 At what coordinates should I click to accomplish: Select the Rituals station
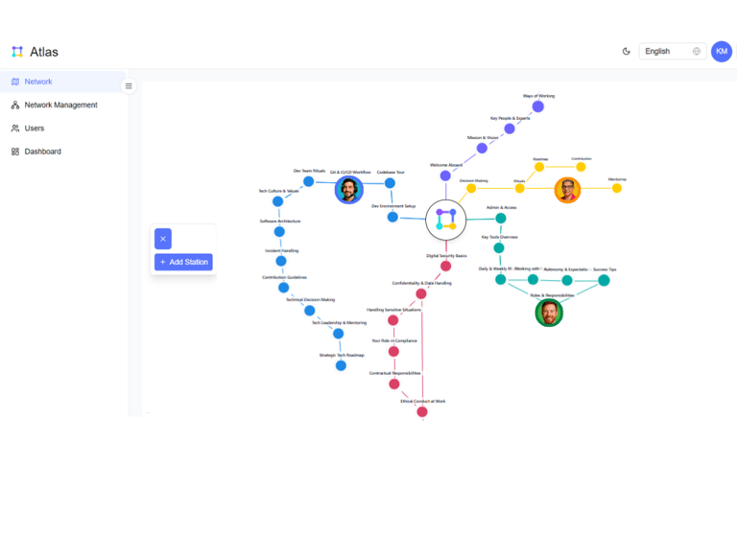pos(519,188)
